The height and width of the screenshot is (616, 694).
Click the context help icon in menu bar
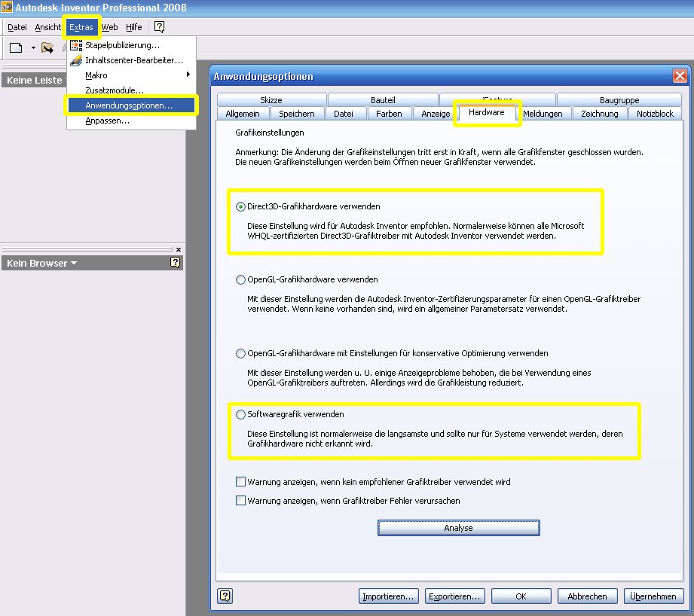pyautogui.click(x=159, y=27)
